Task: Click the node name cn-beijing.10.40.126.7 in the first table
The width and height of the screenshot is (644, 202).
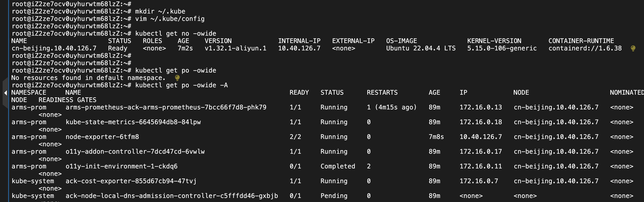Action: pos(54,48)
